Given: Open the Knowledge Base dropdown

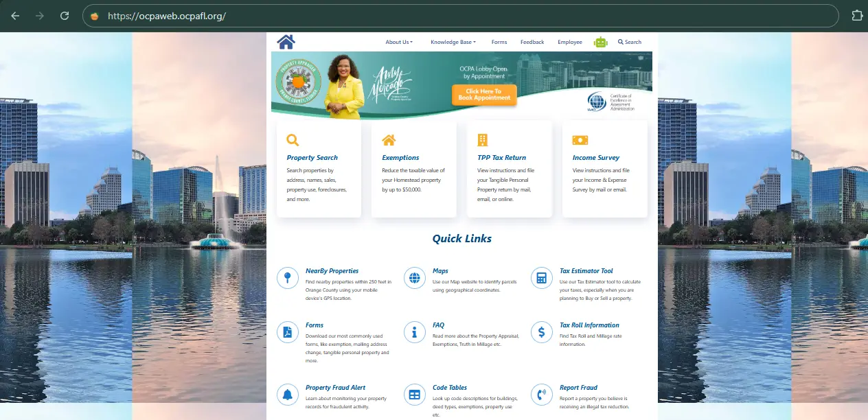Looking at the screenshot, I should [x=453, y=42].
